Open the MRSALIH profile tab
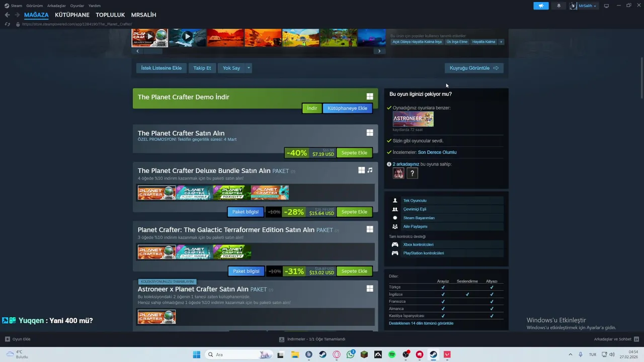Screen dimensions: 644x362 point(143,15)
